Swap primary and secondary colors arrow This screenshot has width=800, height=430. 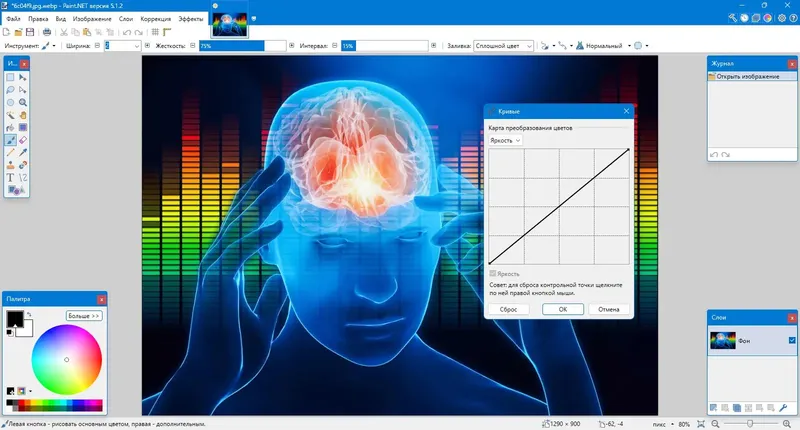(29, 314)
